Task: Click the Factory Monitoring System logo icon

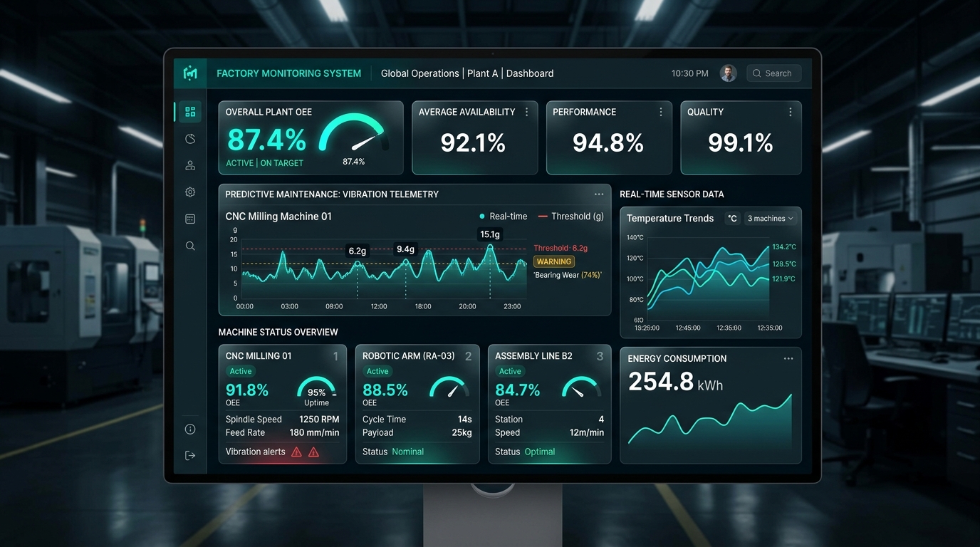Action: tap(190, 73)
